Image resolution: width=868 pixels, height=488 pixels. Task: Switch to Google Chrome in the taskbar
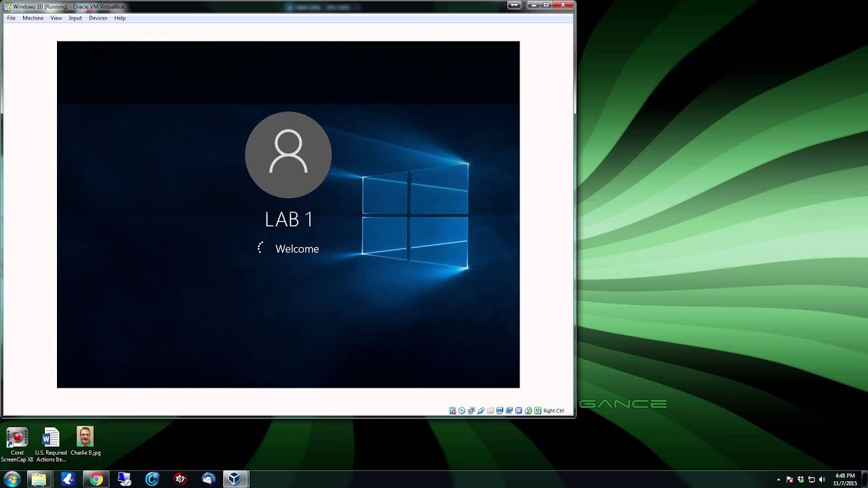[x=96, y=479]
